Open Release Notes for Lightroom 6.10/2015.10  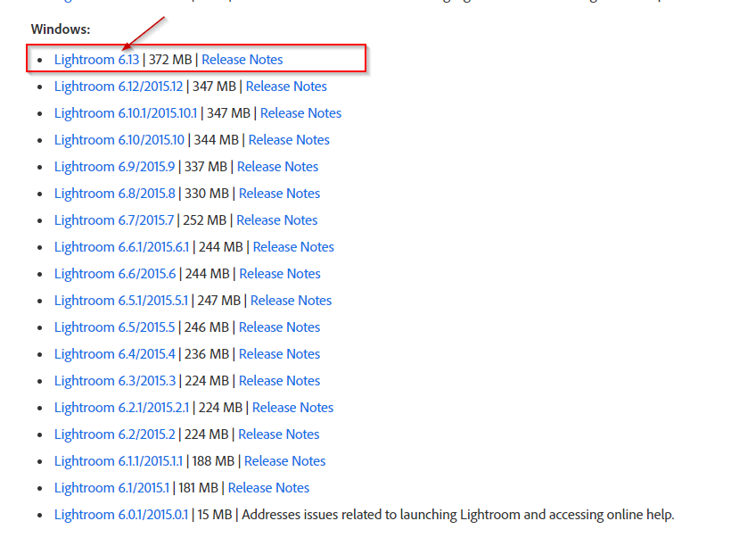(x=289, y=140)
